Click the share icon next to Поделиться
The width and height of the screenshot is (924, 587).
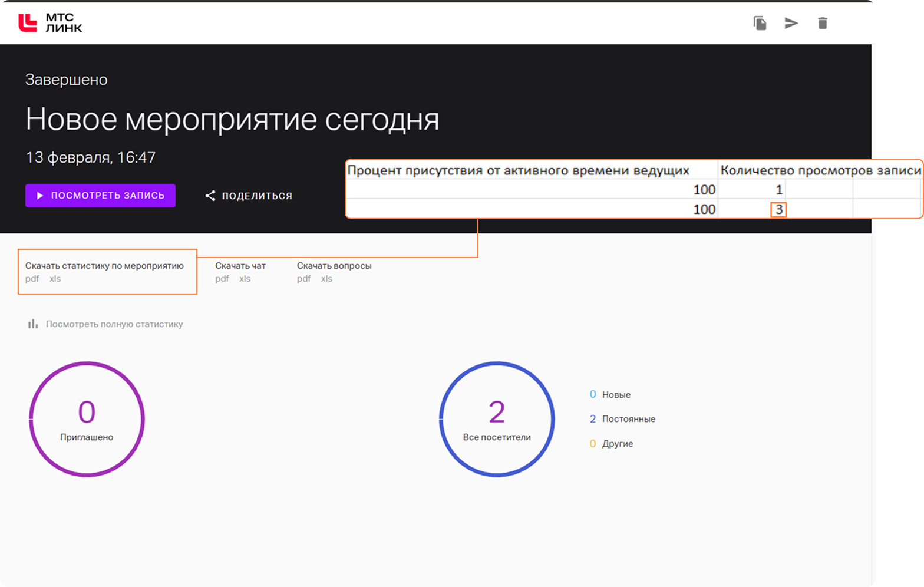(210, 196)
